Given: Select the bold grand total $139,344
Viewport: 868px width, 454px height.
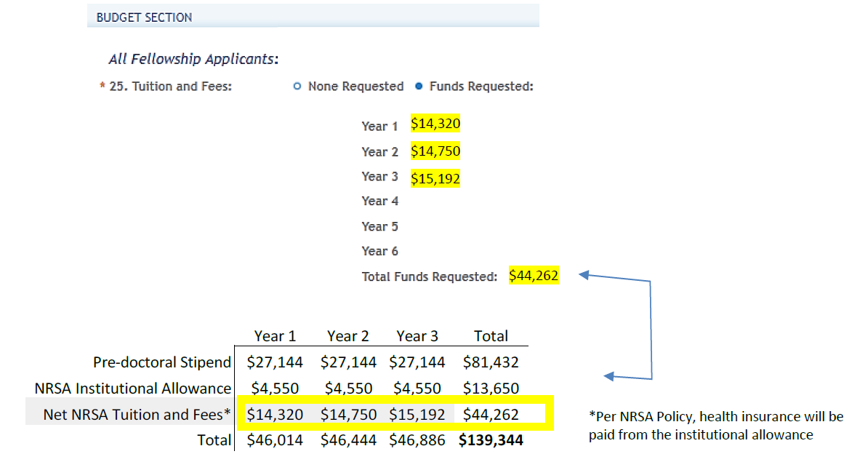Looking at the screenshot, I should click(x=491, y=441).
